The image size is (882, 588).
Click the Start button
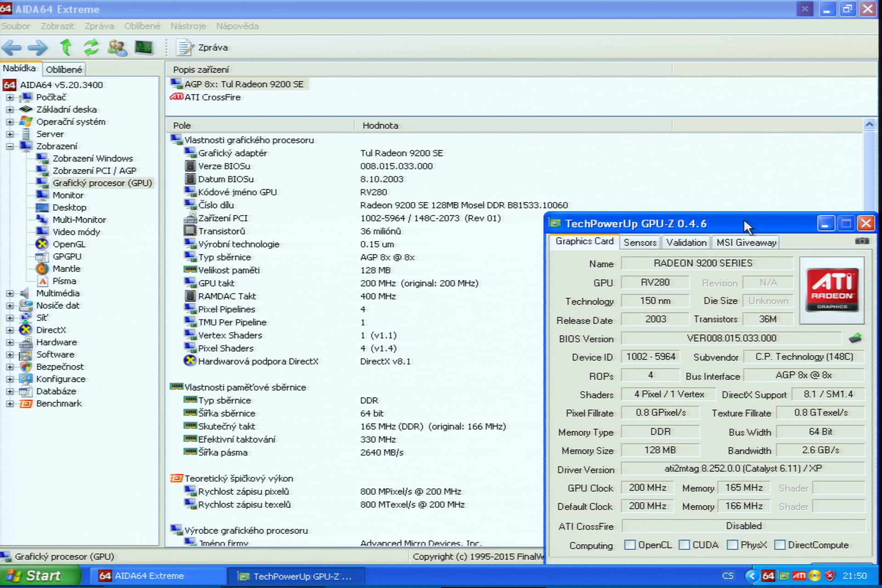pos(40,576)
